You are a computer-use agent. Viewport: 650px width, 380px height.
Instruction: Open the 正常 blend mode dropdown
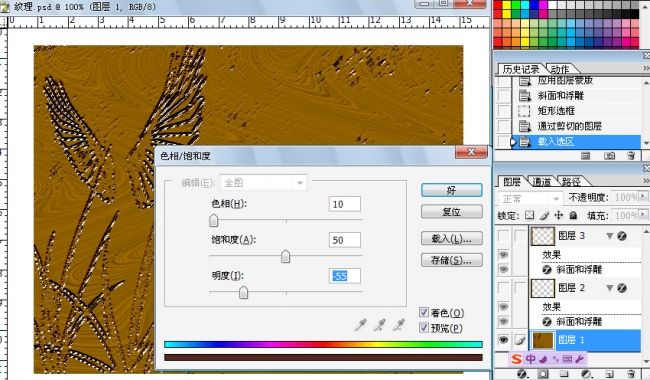(530, 199)
